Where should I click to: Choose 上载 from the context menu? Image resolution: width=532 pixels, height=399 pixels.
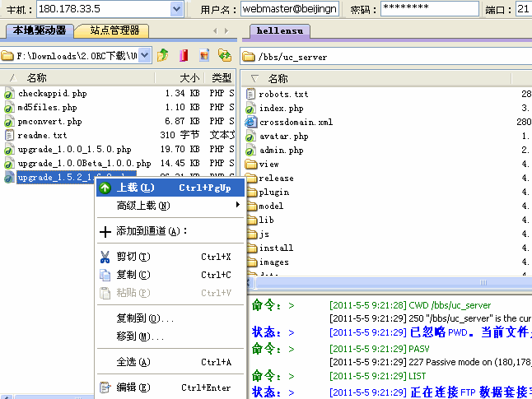point(170,188)
